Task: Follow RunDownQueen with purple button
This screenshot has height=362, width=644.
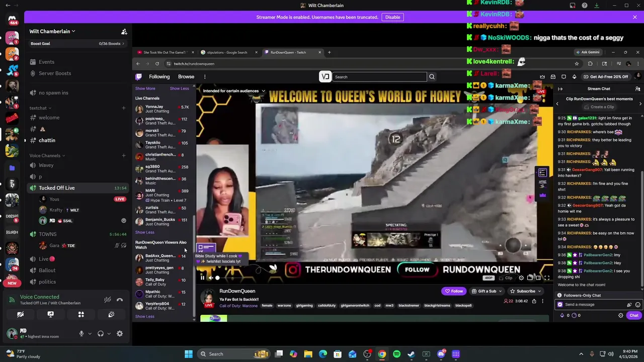Action: click(x=453, y=291)
